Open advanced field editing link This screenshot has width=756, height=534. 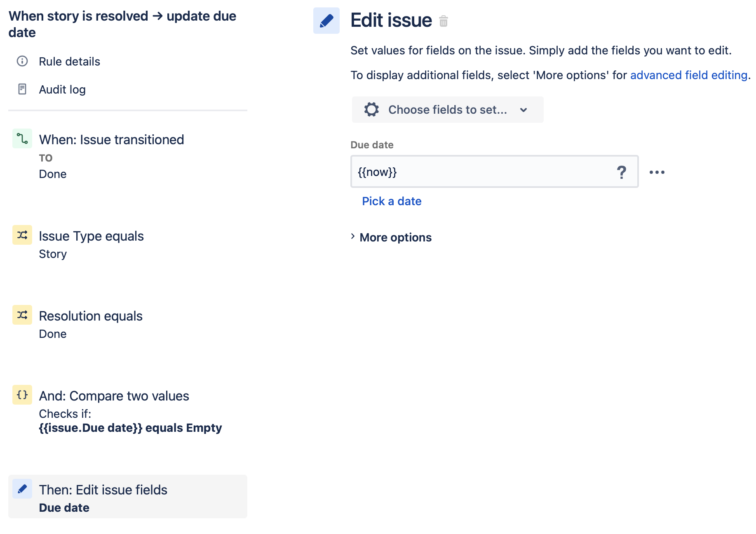tap(688, 75)
